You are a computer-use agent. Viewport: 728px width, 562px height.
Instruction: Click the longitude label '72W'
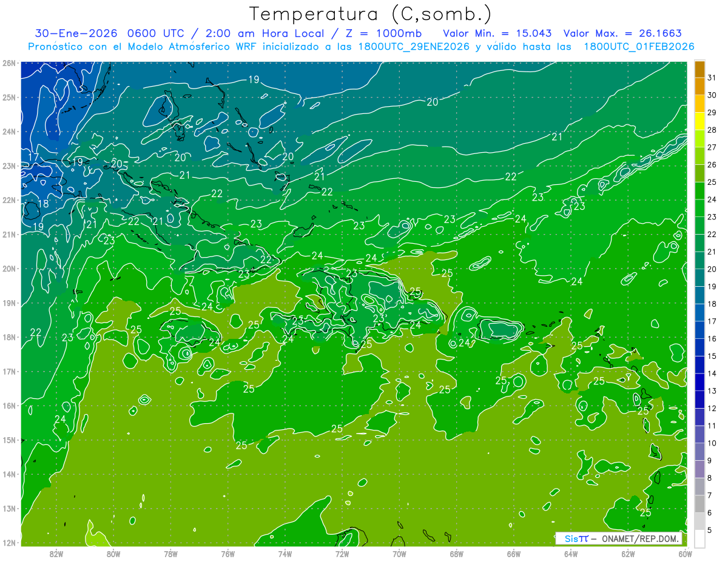342,553
